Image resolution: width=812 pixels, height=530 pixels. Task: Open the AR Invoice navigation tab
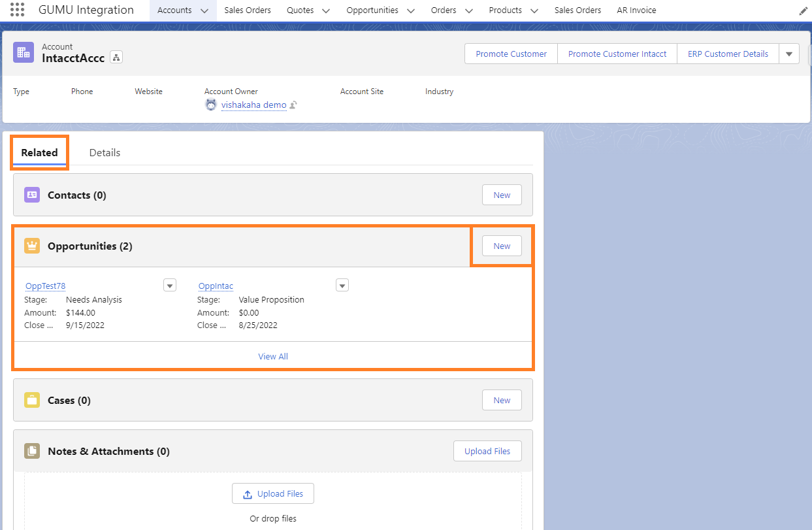636,10
